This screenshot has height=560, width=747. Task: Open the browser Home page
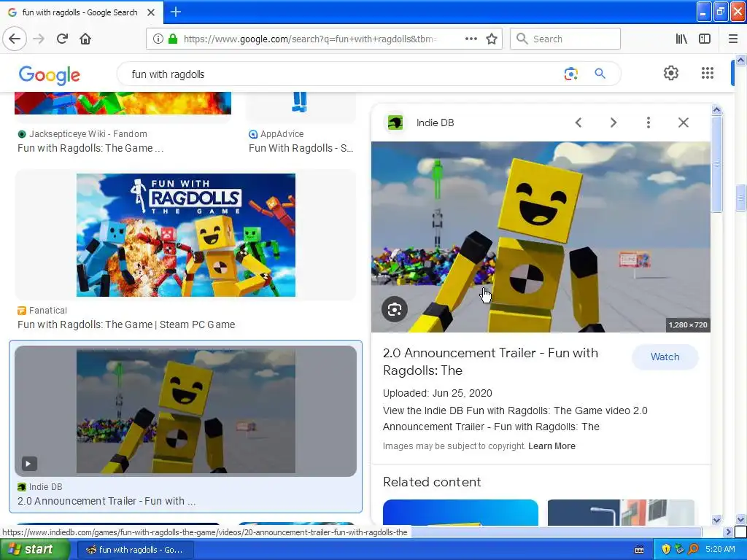(85, 39)
